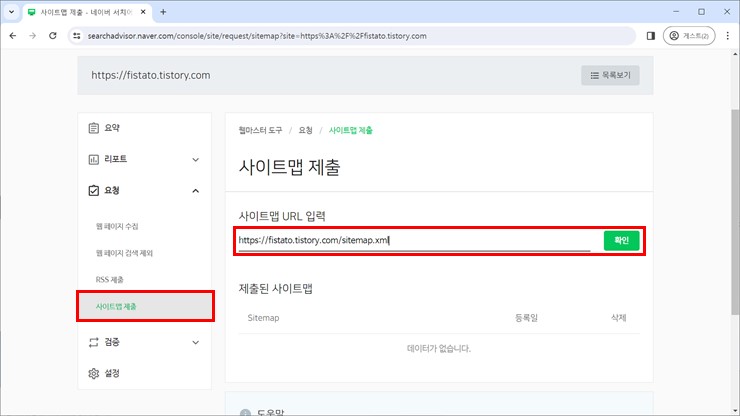Click the 목록보기 button
This screenshot has width=740, height=416.
click(610, 76)
